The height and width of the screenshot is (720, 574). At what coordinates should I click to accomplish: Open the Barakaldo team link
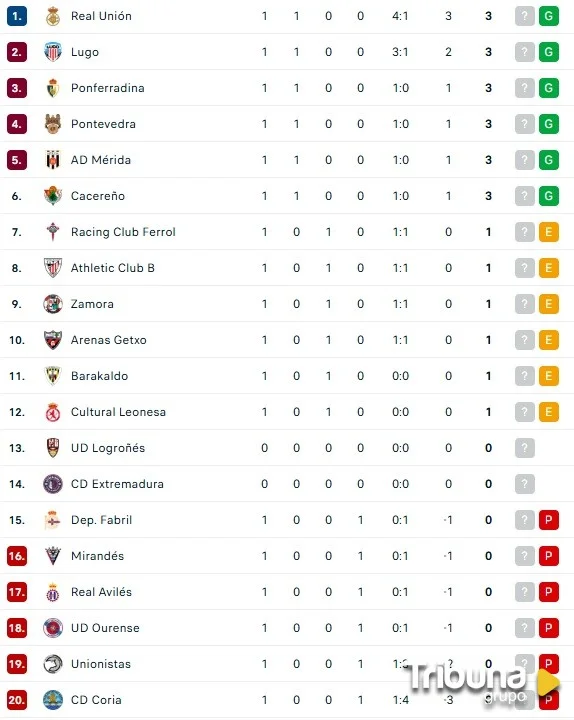[x=100, y=376]
